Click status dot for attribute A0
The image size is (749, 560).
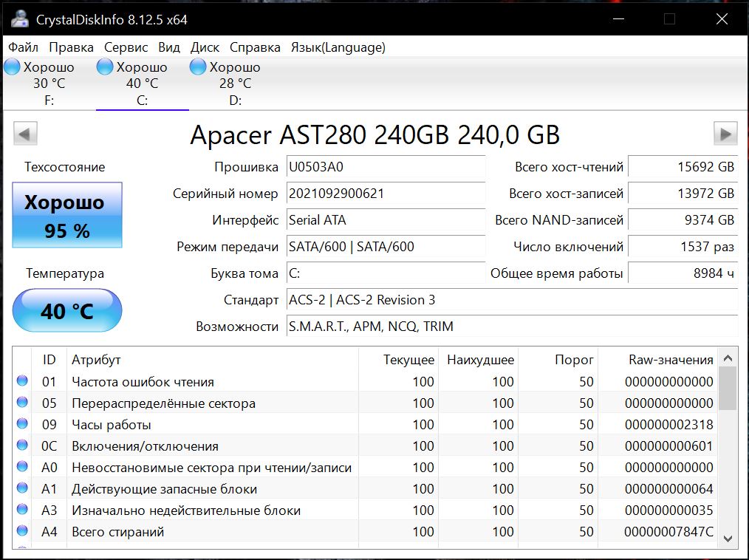click(x=22, y=466)
